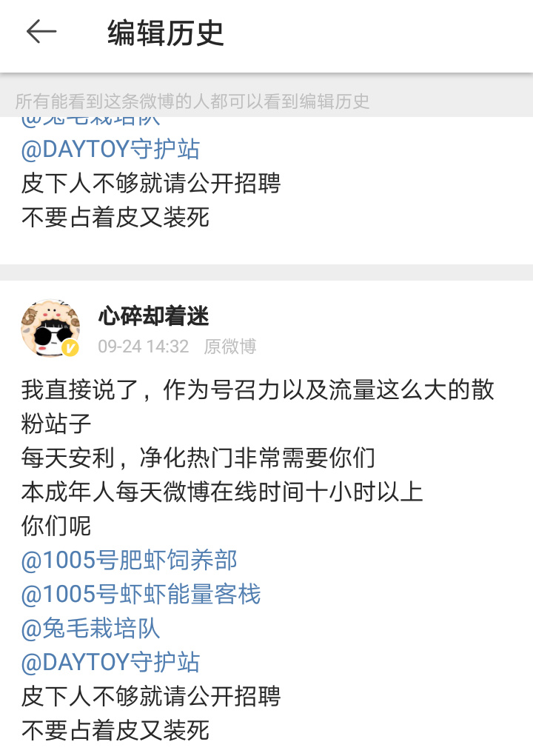Tap the line 每天安利，净化热门非常需要你们
533x756 pixels.
tap(198, 458)
